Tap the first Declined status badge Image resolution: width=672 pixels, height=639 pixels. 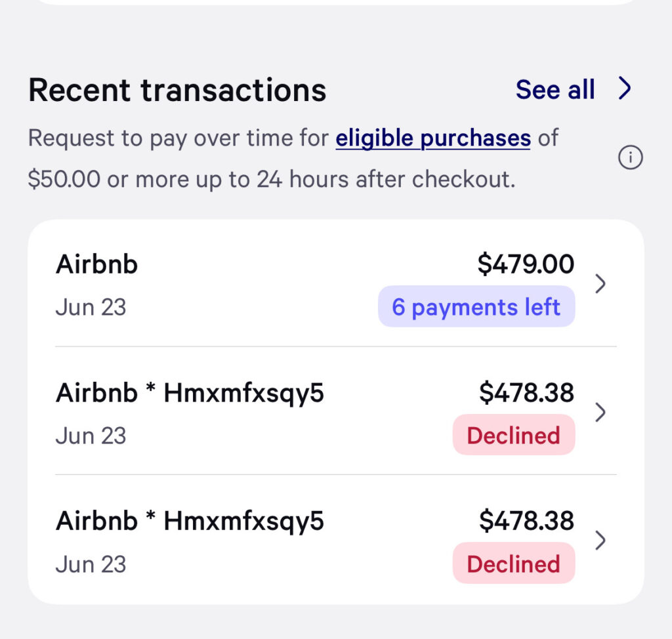(x=514, y=434)
